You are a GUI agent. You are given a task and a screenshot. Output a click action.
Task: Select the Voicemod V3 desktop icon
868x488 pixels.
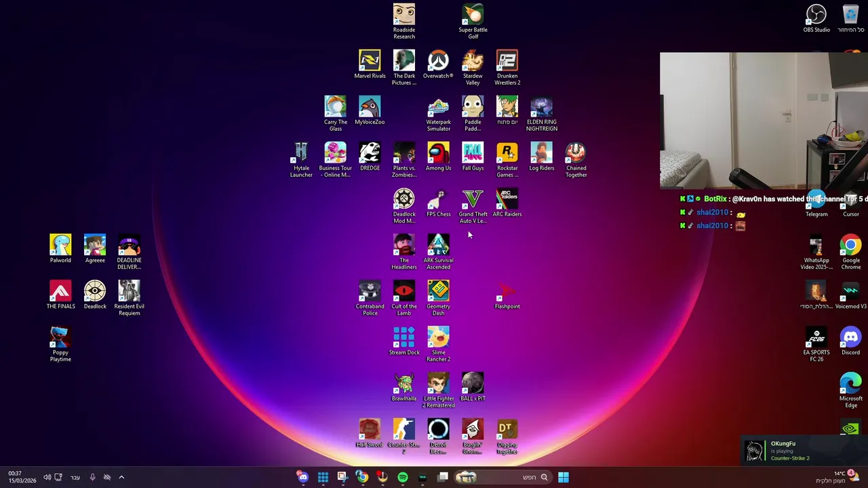click(850, 295)
